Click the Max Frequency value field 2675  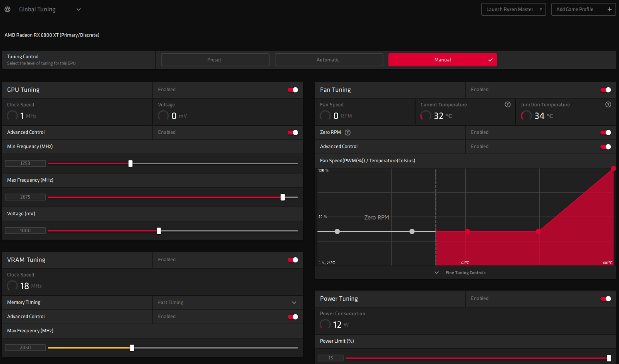25,197
